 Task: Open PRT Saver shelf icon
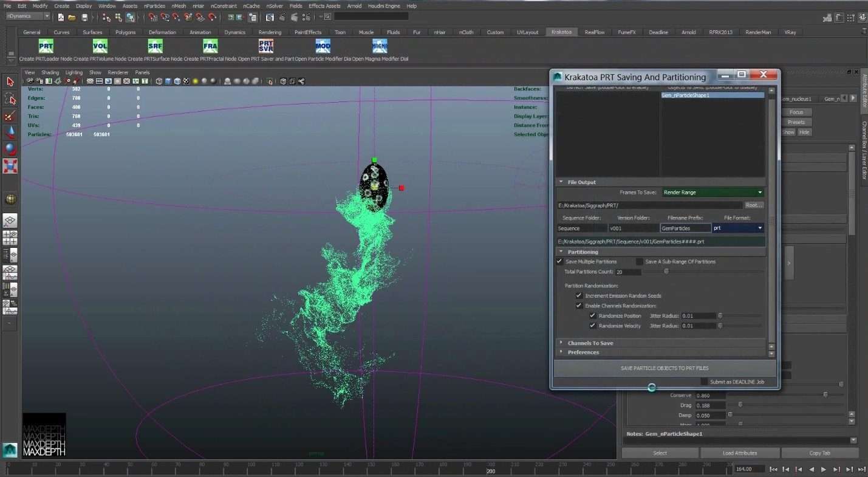tap(265, 46)
